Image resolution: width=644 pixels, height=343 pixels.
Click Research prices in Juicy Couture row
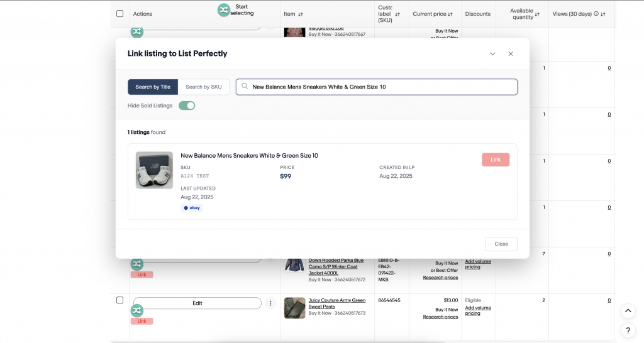click(440, 317)
